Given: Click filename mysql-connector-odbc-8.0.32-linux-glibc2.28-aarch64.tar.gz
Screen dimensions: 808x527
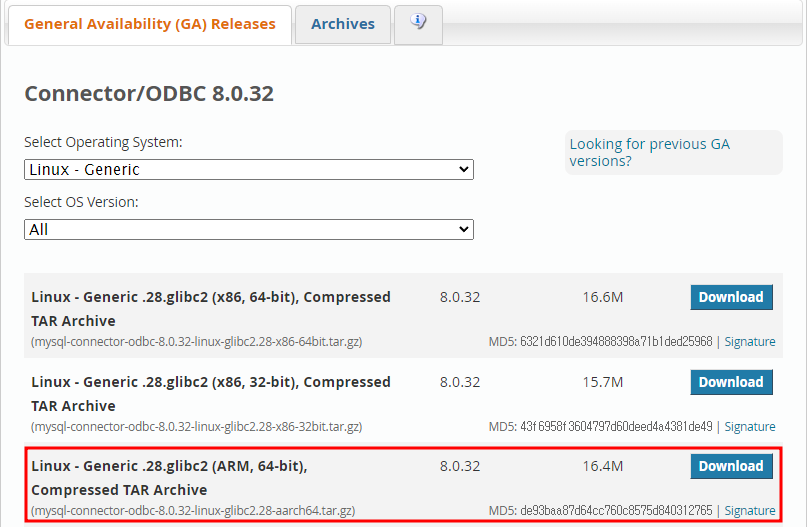Looking at the screenshot, I should pos(193,511).
